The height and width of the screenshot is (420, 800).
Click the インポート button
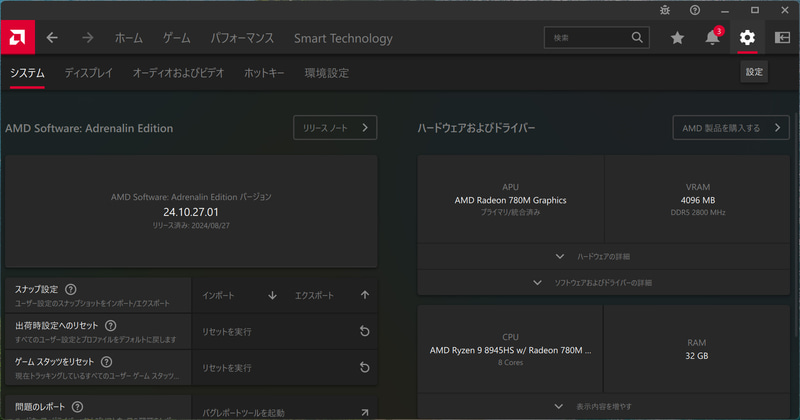click(x=239, y=295)
